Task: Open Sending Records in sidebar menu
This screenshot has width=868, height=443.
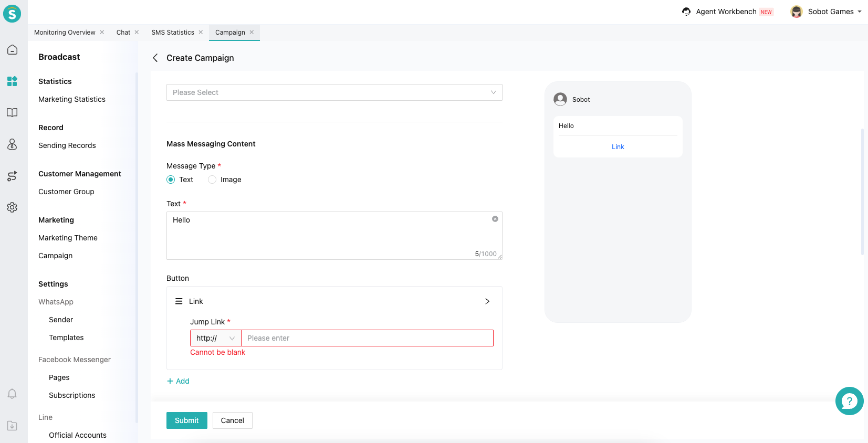Action: pyautogui.click(x=67, y=145)
